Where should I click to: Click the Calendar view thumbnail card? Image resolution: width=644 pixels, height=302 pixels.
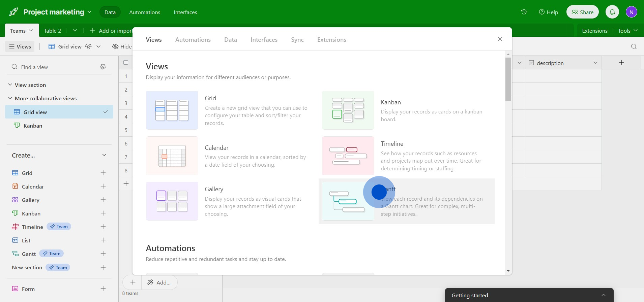[x=172, y=156]
